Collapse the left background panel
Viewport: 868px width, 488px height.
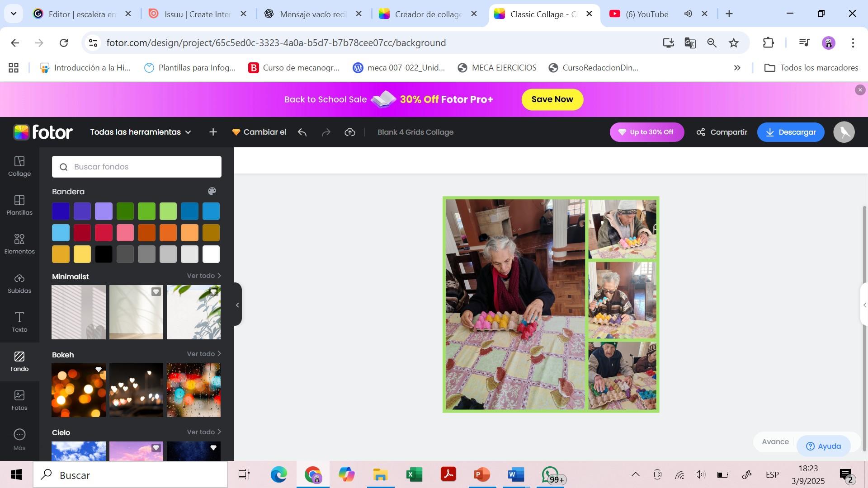[237, 305]
